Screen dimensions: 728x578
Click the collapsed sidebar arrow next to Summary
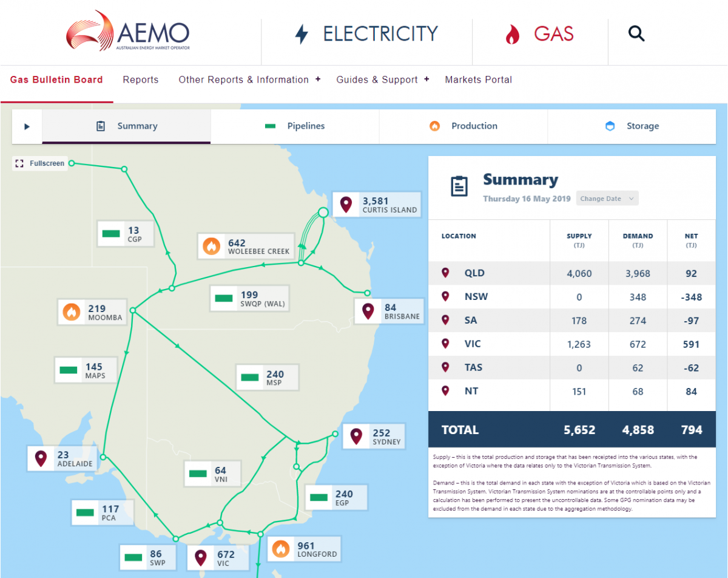[27, 126]
